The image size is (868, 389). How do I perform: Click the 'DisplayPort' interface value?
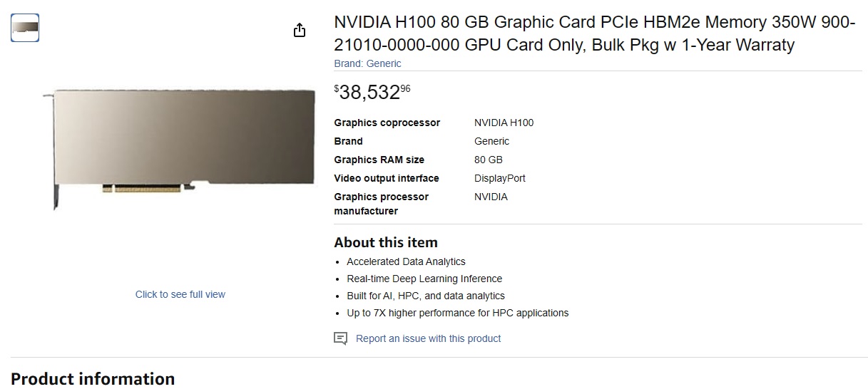[x=499, y=178]
